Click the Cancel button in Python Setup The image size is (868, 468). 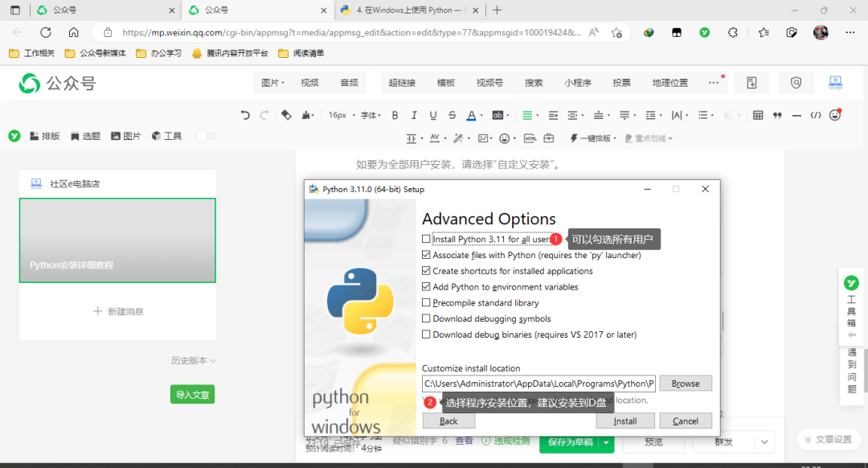pos(686,421)
